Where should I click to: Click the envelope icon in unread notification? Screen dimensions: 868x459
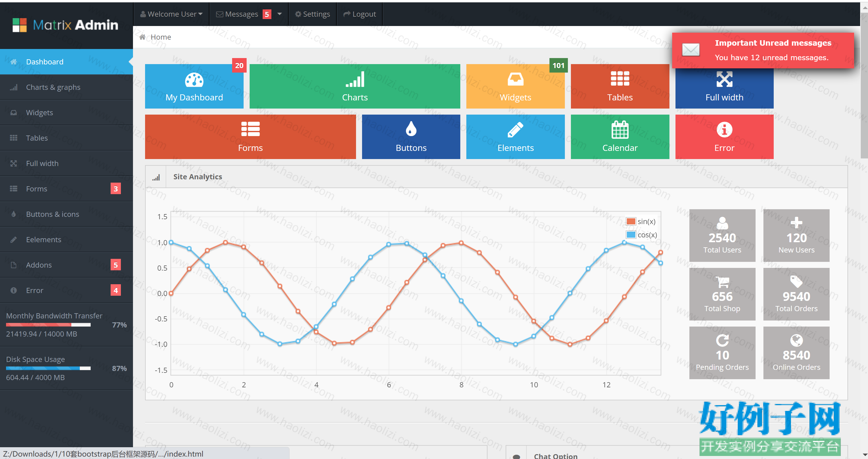690,50
